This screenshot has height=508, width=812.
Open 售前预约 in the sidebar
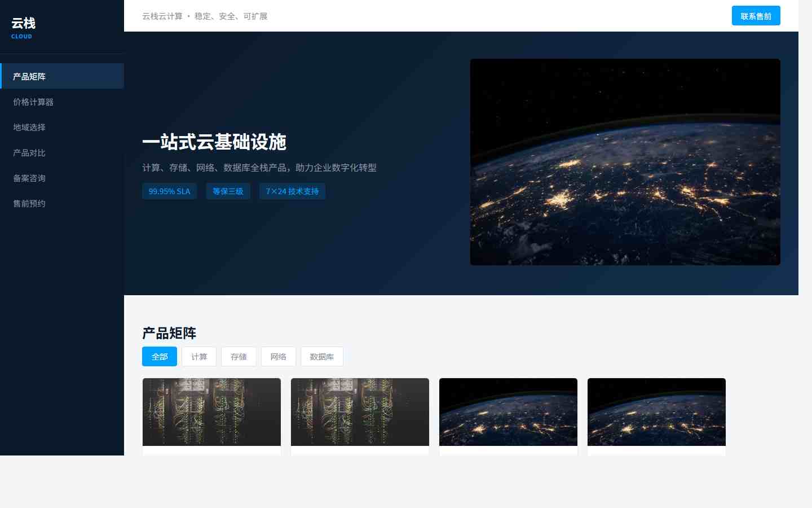(62, 203)
